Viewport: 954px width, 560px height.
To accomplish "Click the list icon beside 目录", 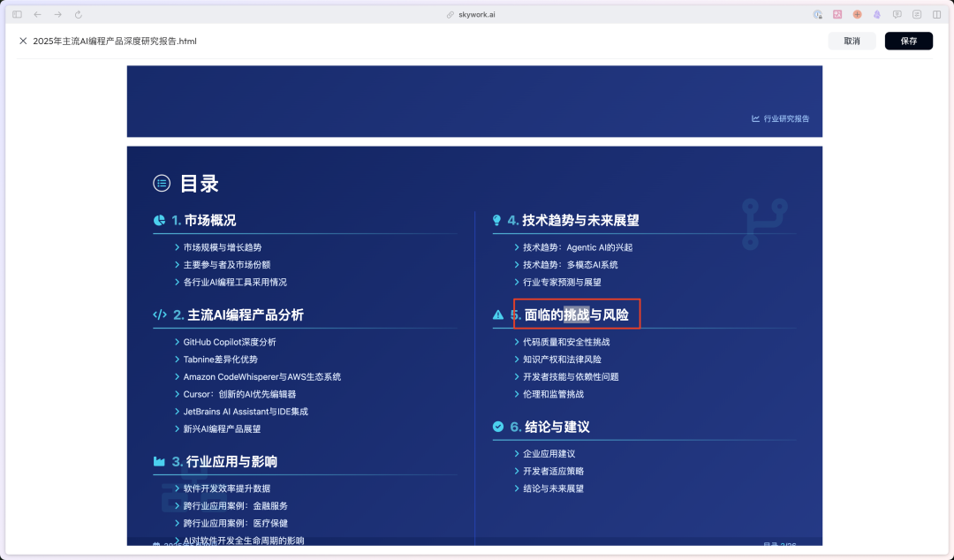I will click(x=162, y=183).
